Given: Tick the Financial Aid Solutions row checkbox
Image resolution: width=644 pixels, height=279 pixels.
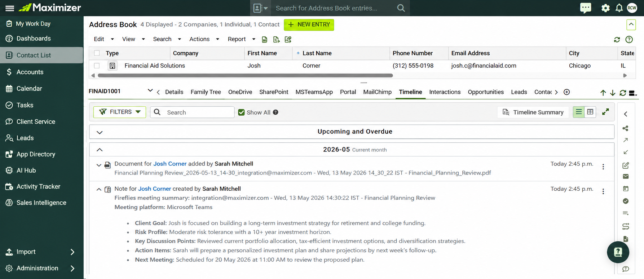Looking at the screenshot, I should point(97,66).
